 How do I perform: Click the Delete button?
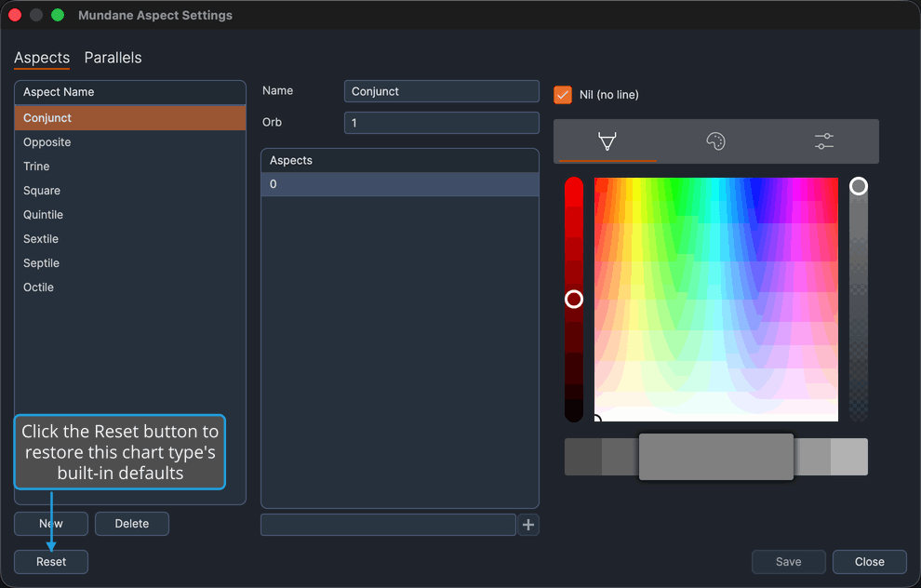coord(131,524)
